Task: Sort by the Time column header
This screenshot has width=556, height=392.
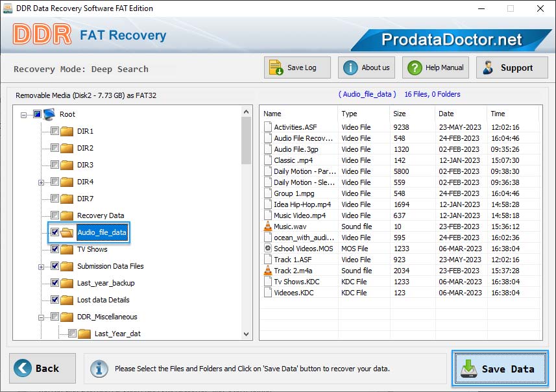Action: 513,114
